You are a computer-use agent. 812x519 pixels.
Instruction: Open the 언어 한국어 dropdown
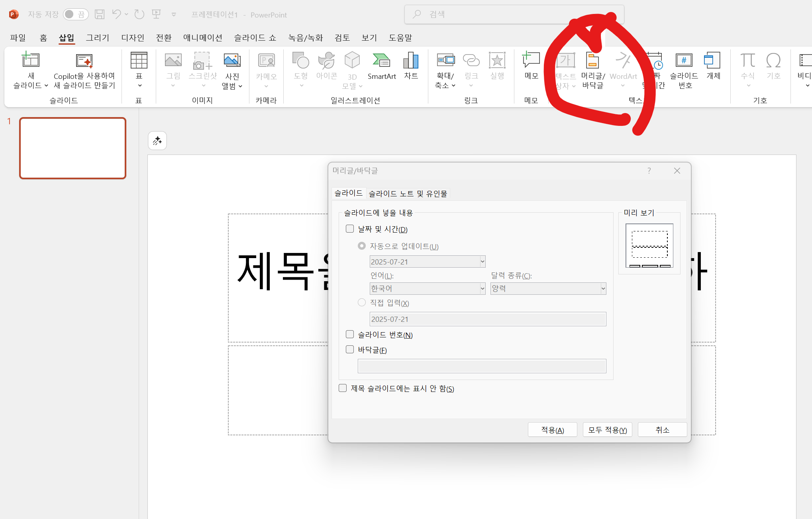(427, 288)
